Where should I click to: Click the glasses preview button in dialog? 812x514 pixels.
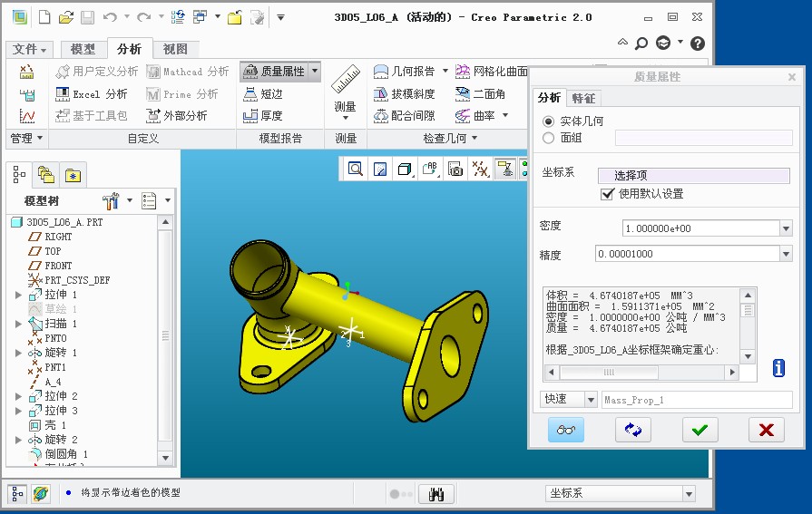tap(565, 430)
